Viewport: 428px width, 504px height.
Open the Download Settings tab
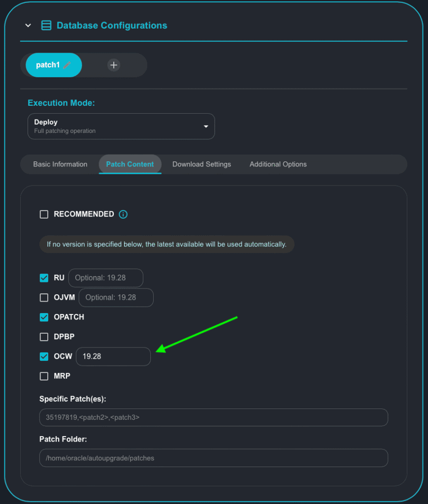point(201,164)
